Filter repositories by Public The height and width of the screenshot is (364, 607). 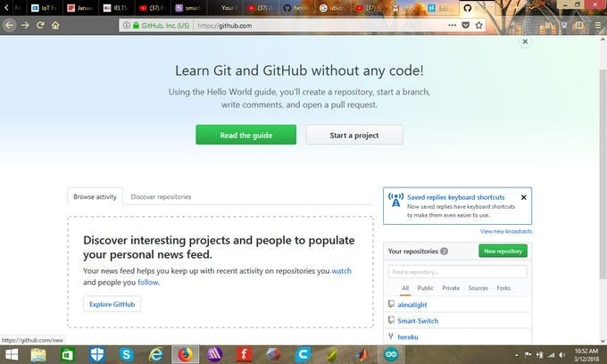[425, 288]
